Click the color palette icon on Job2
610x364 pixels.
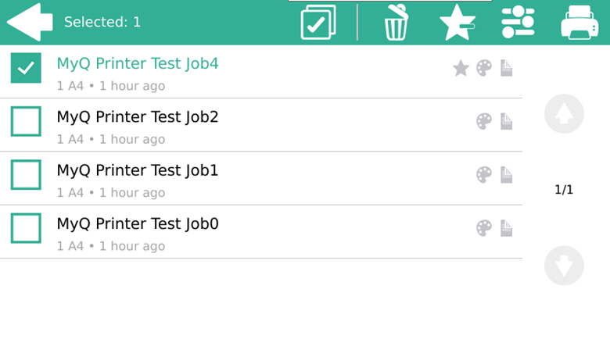tap(484, 122)
